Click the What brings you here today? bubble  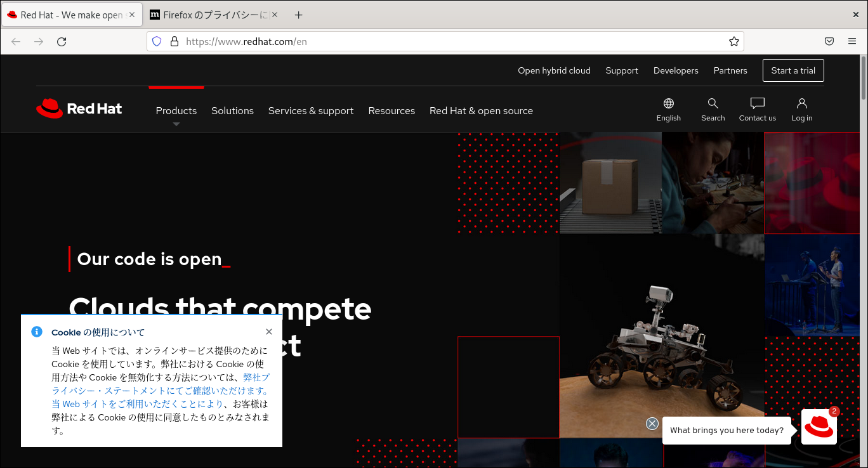727,430
